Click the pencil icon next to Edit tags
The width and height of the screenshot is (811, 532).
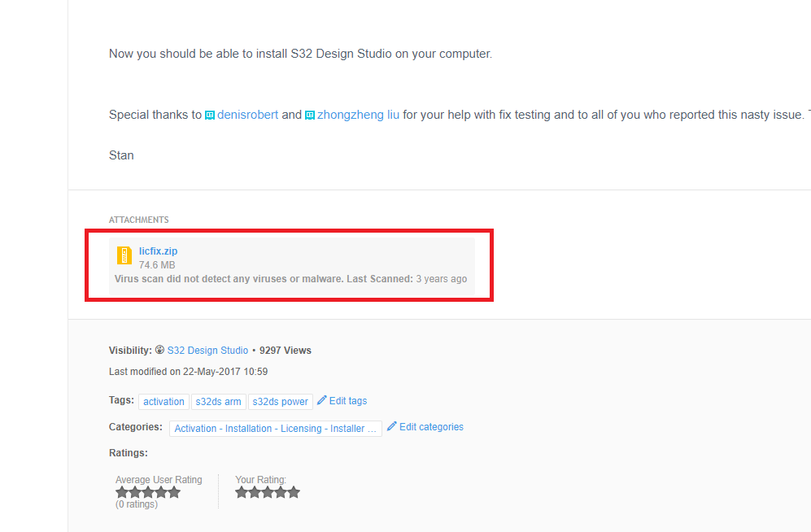click(x=322, y=400)
